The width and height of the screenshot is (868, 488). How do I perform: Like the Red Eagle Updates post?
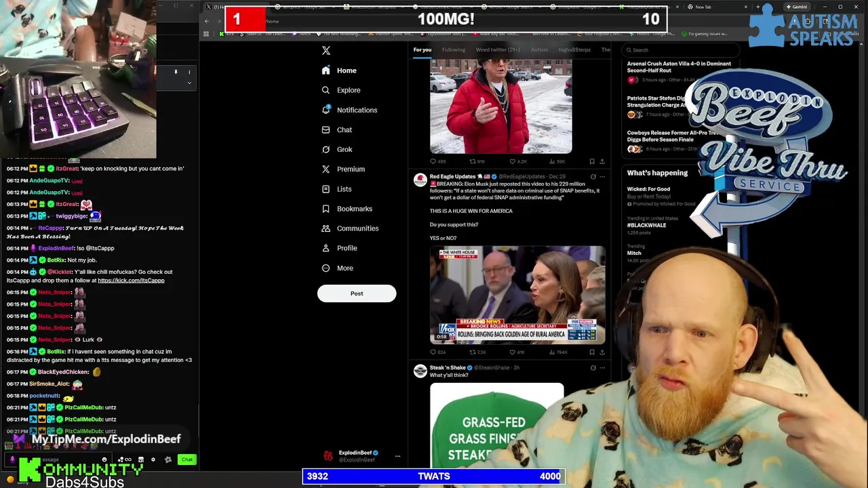[513, 352]
